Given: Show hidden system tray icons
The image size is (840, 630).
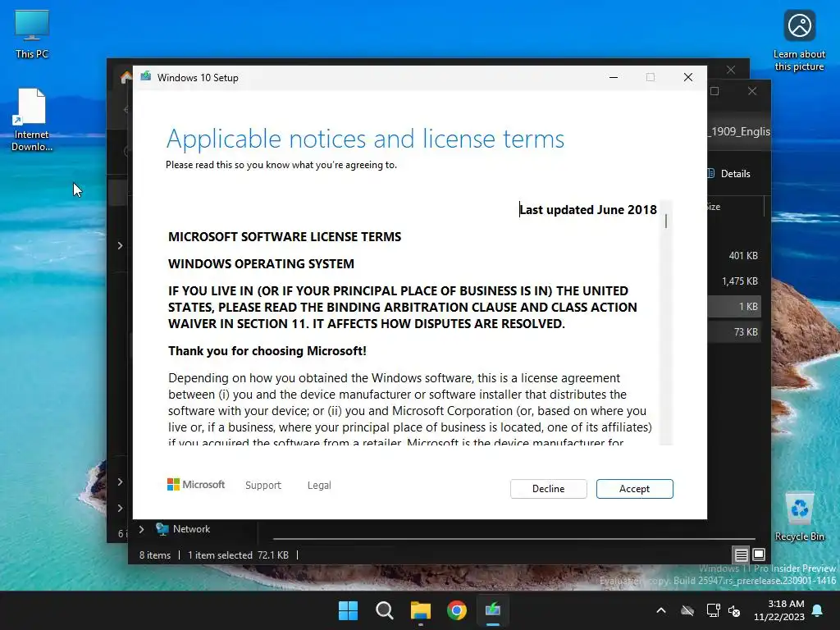Looking at the screenshot, I should (x=661, y=610).
